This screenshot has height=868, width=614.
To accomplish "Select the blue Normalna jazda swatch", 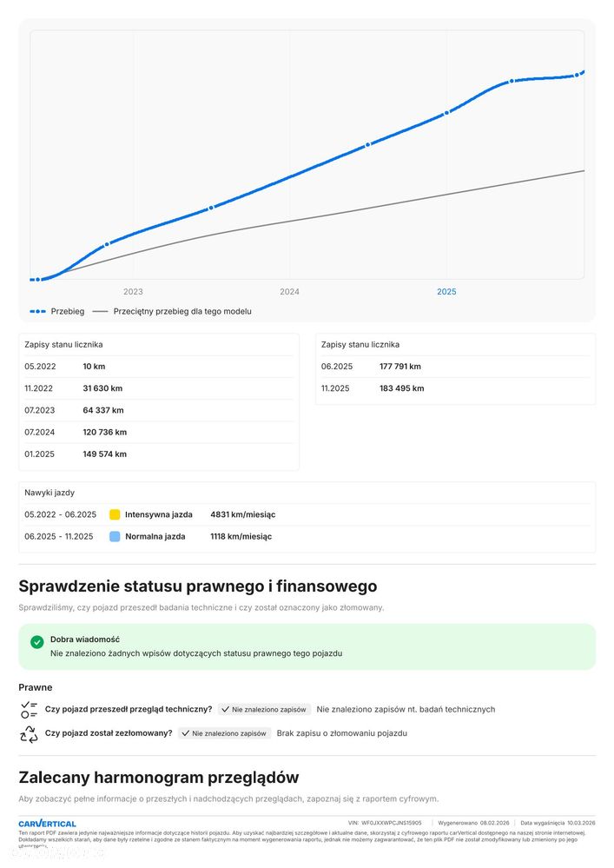I will tap(115, 536).
